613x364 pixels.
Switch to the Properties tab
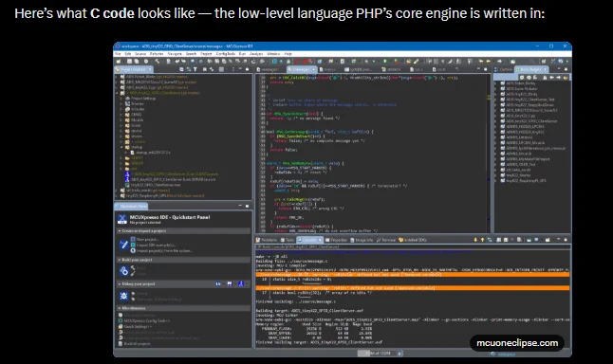[336, 240]
